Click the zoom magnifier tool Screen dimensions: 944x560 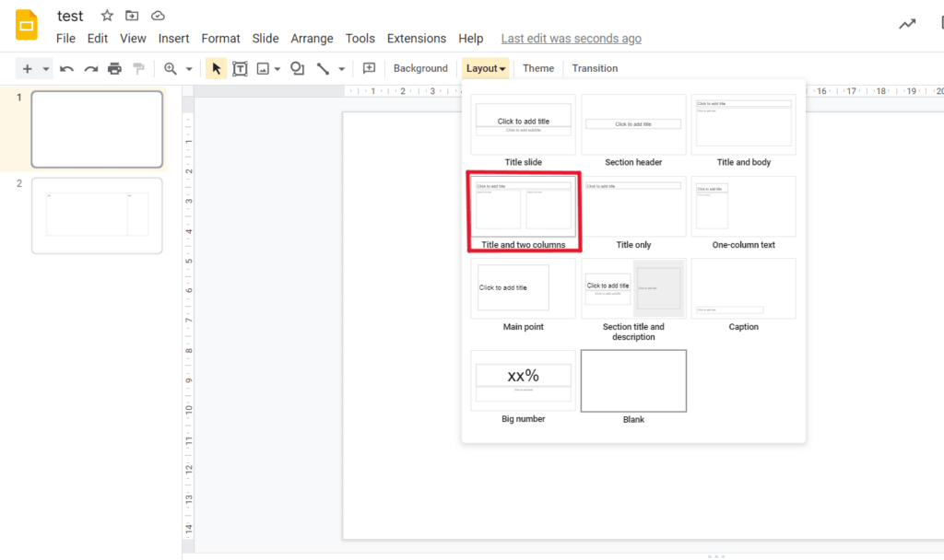pos(171,68)
